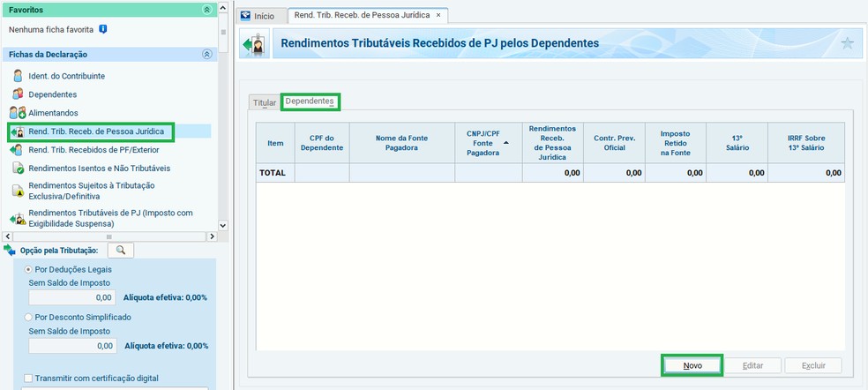This screenshot has width=868, height=390.
Task: Close the Rend. Trib. Receb. de Pessoa Jurídica tab
Action: [438, 16]
